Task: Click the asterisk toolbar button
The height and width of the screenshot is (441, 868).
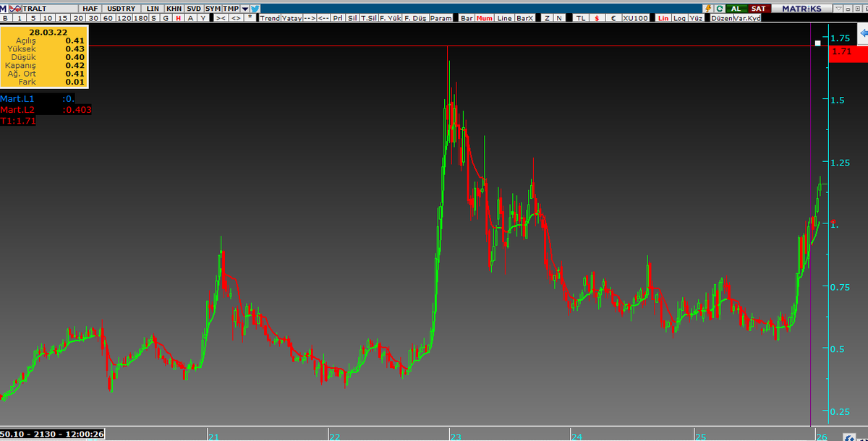Action: 250,17
